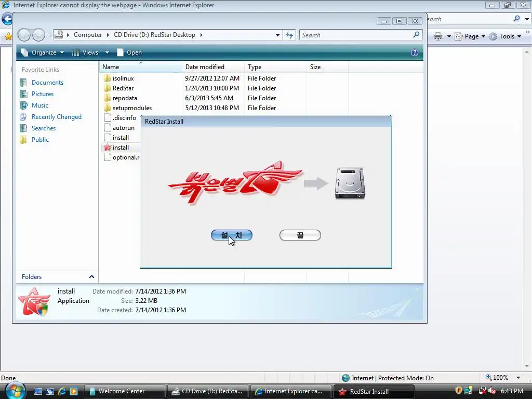Click the large install application icon in details pane
The height and width of the screenshot is (399, 532).
click(x=34, y=301)
